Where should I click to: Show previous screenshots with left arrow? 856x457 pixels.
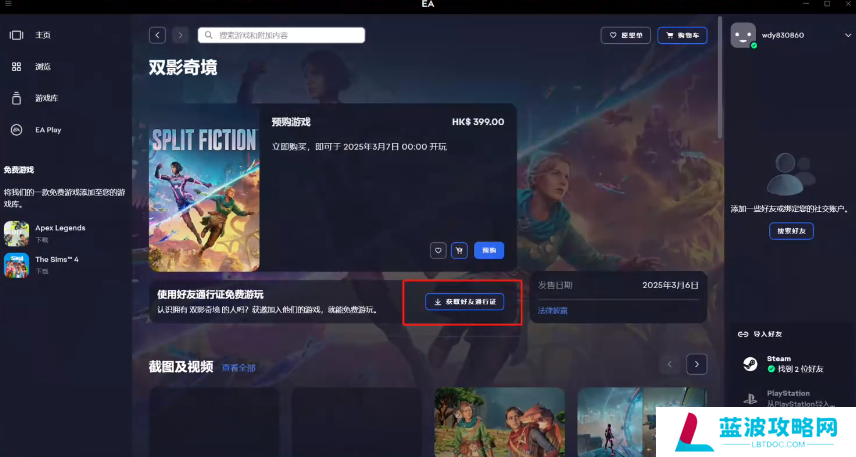[x=669, y=364]
